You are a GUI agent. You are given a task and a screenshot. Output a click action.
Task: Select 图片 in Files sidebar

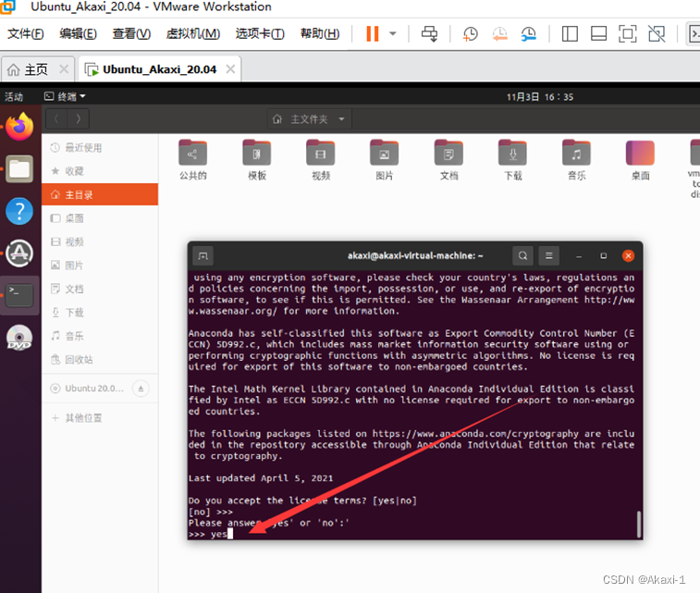click(100, 266)
